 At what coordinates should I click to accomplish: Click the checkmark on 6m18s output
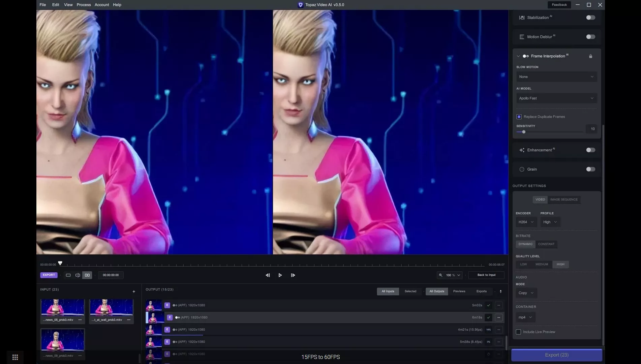coord(488,317)
